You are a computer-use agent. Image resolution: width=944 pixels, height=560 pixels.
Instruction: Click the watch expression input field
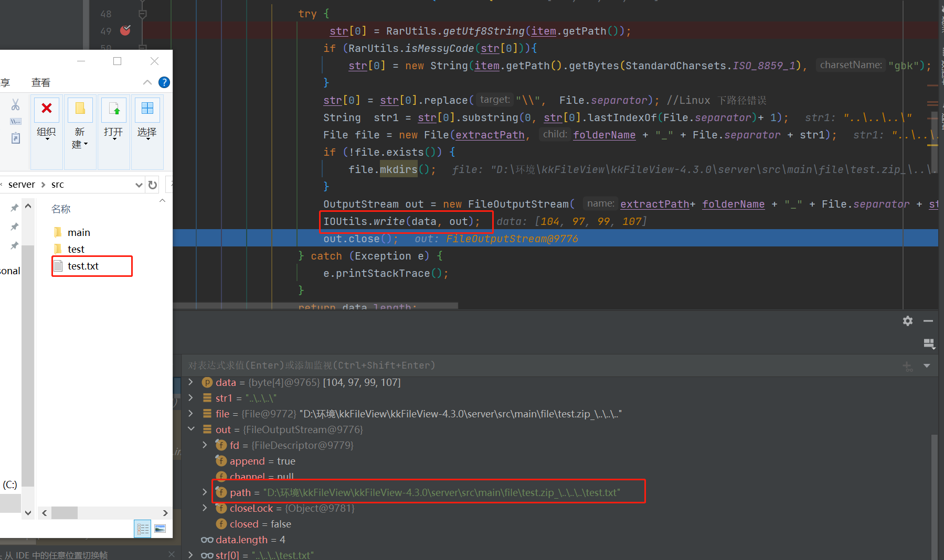pos(540,365)
